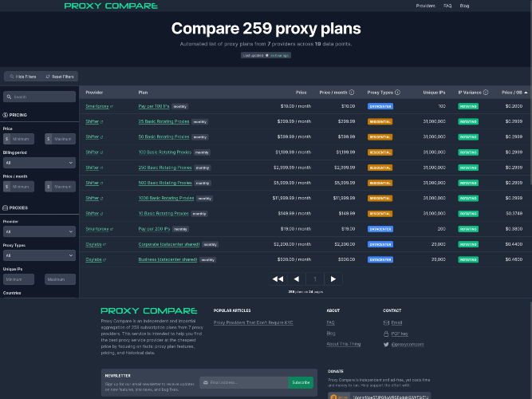Go to next page arrow
This screenshot has height=399, width=532.
point(333,279)
